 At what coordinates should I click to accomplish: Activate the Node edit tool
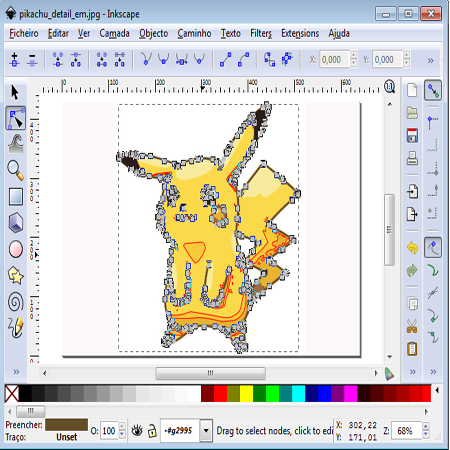(15, 118)
